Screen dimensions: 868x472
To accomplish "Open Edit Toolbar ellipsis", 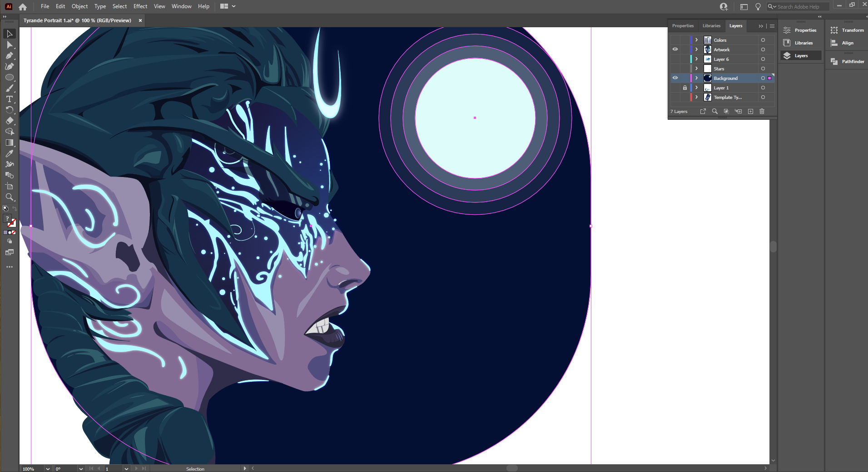I will (x=10, y=267).
